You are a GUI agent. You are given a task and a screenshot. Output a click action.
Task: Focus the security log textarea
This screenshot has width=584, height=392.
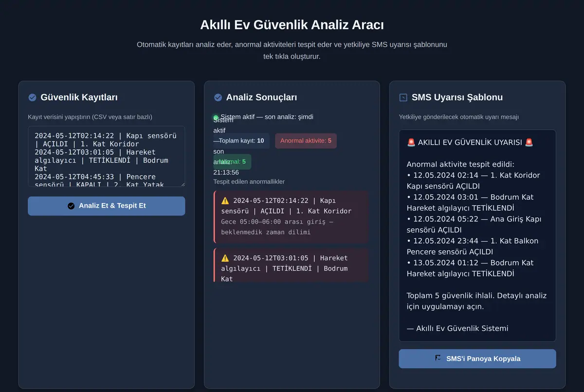coord(107,156)
